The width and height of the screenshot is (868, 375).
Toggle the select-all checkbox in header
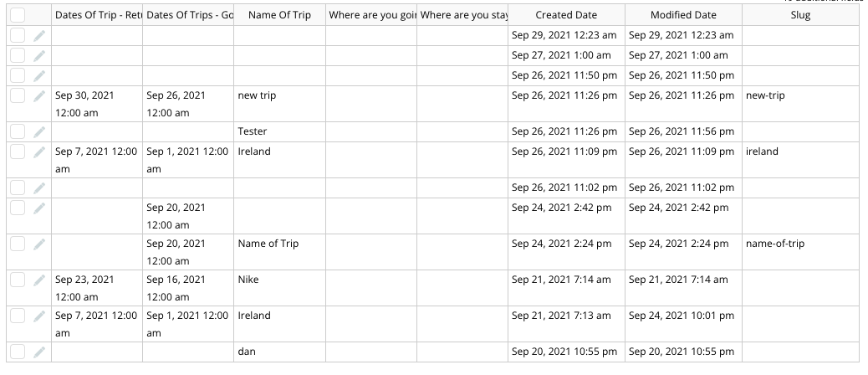(x=18, y=15)
